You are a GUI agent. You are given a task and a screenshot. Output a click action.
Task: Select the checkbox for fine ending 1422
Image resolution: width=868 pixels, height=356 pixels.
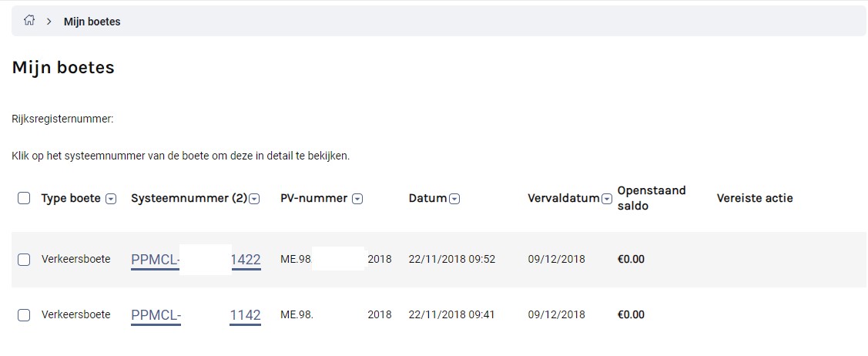pyautogui.click(x=24, y=259)
